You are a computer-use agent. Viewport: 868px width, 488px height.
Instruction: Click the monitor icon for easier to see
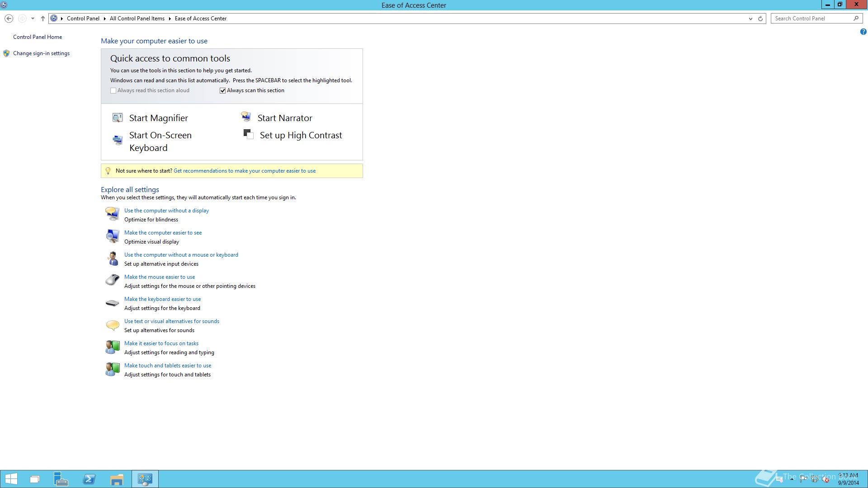coord(112,236)
